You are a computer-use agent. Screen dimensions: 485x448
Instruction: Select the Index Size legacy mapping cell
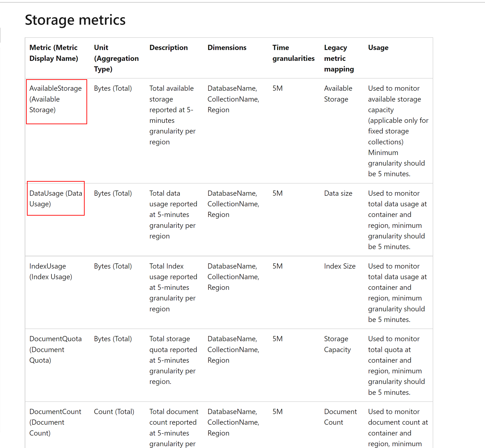(339, 266)
